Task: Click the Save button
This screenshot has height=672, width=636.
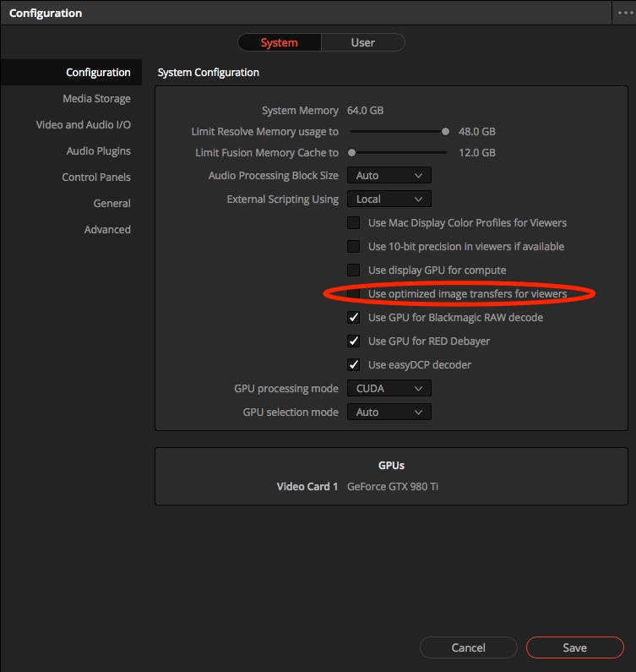Action: (574, 647)
